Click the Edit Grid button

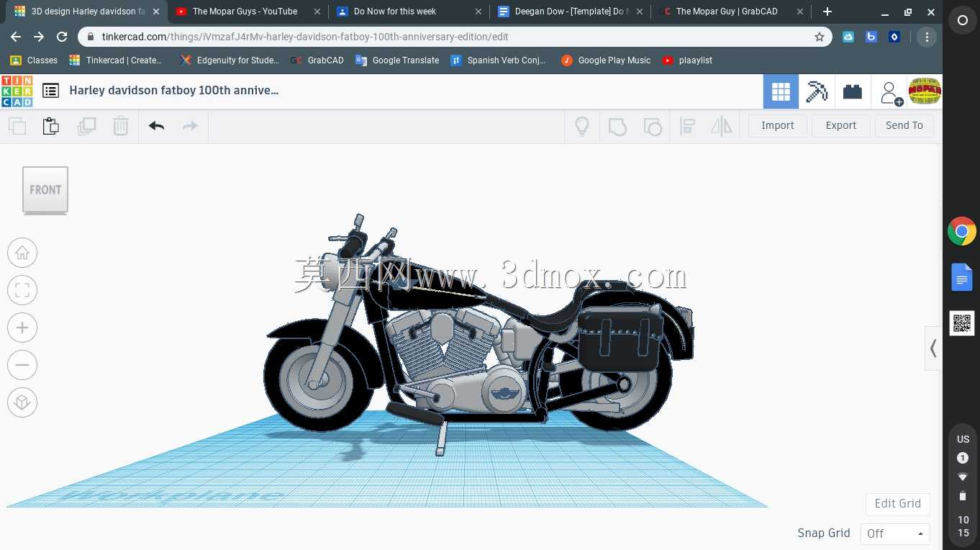[898, 504]
